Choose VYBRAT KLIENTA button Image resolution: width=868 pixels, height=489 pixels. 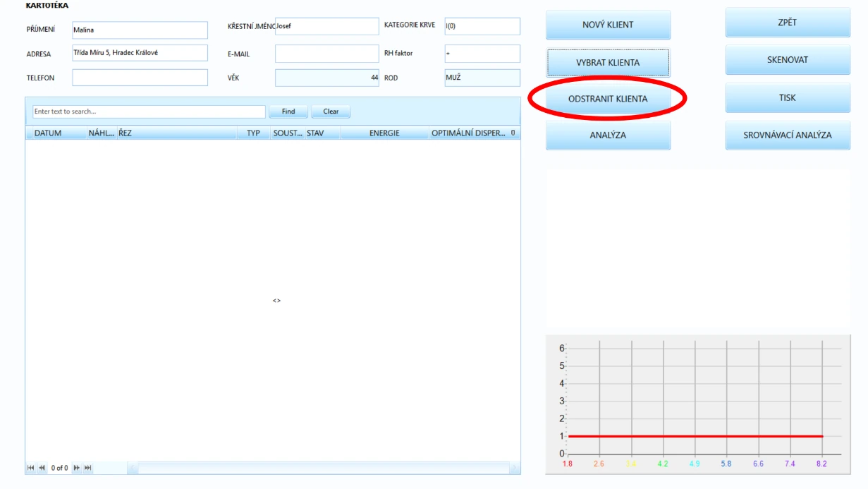coord(608,63)
